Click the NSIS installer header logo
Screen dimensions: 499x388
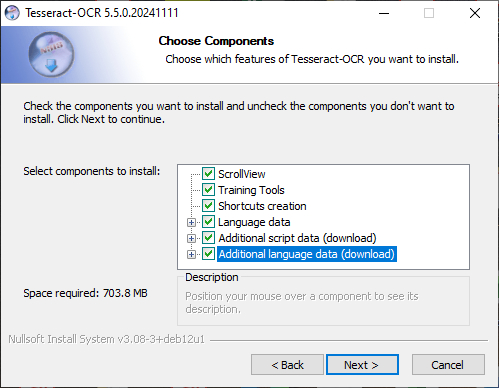51,55
